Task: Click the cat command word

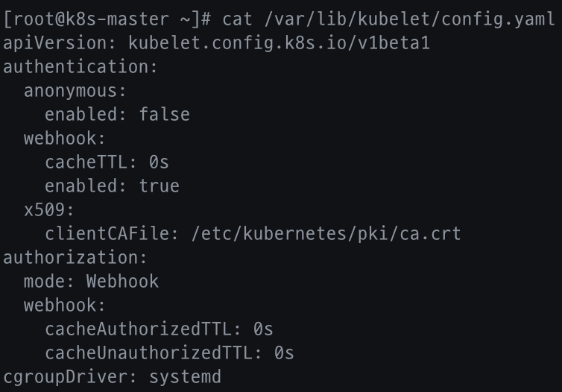Action: pyautogui.click(x=238, y=20)
